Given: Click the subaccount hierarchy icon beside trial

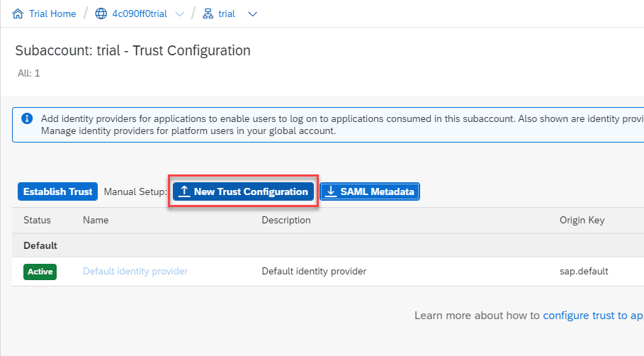Looking at the screenshot, I should point(208,14).
